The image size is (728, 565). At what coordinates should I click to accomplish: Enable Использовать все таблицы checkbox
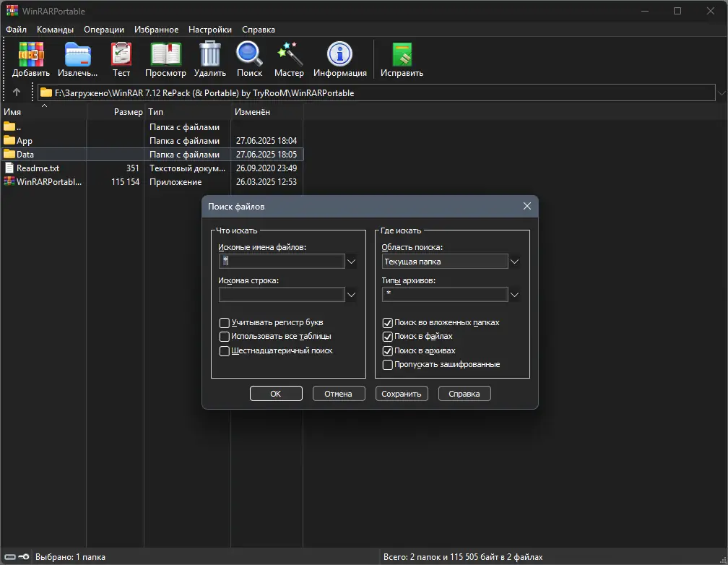[224, 337]
